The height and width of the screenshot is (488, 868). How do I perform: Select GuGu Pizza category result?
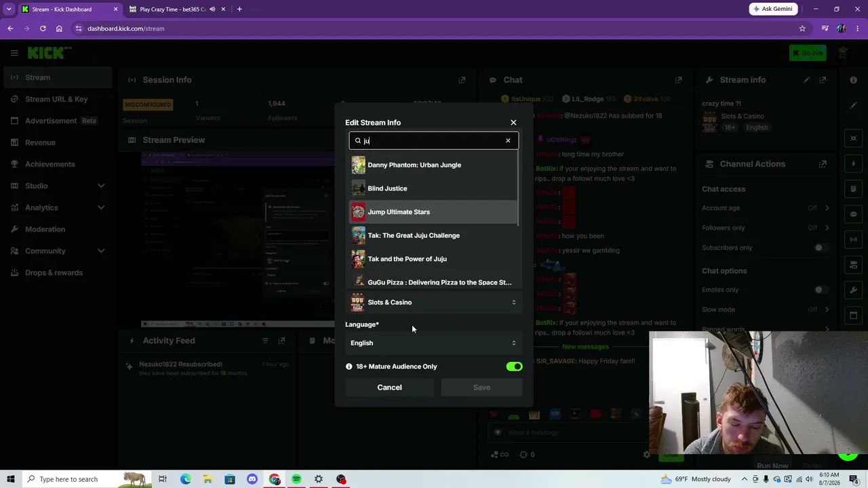pyautogui.click(x=433, y=281)
